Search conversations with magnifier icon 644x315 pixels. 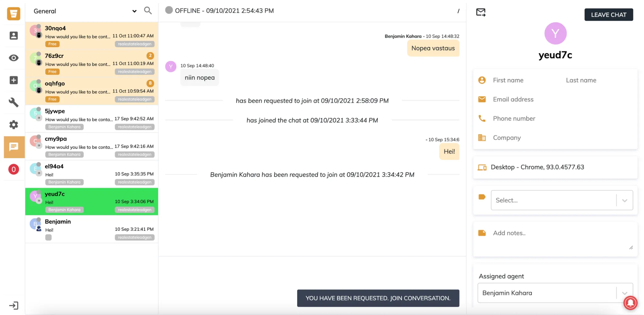(148, 11)
